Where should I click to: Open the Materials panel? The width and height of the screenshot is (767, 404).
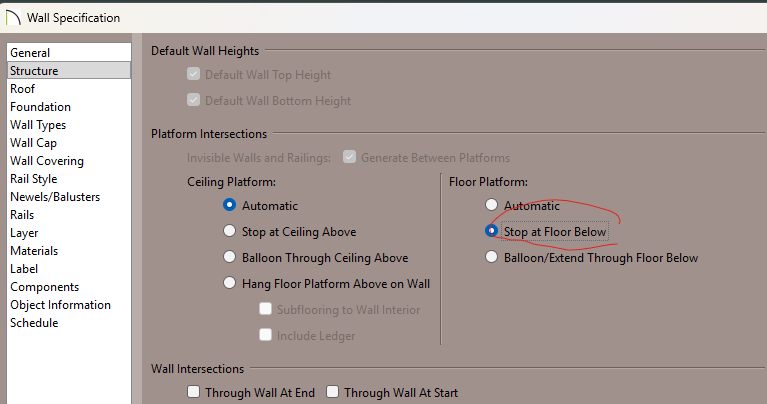[34, 251]
